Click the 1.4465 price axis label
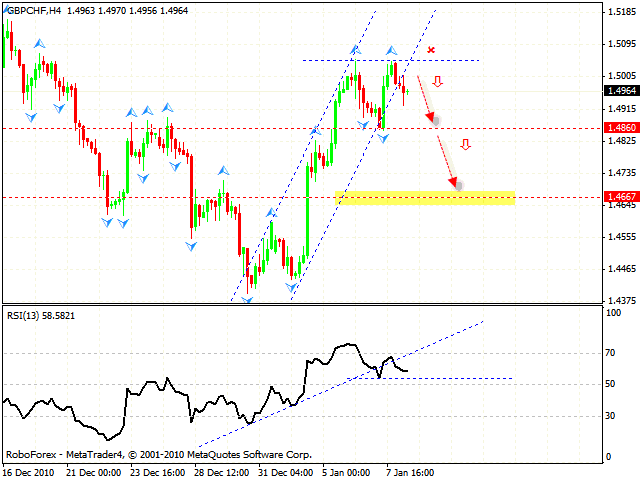 pos(622,269)
